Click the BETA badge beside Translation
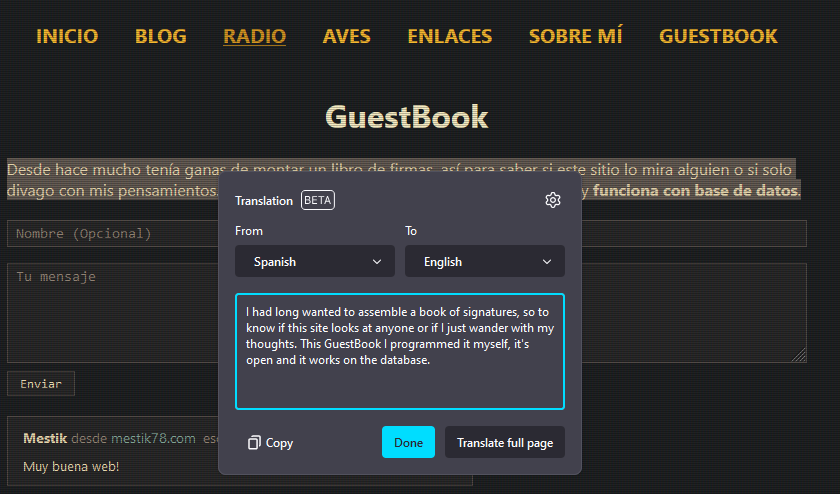Viewport: 840px width, 494px height. pyautogui.click(x=318, y=200)
